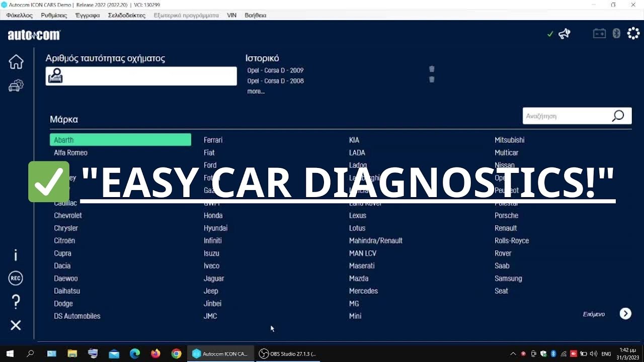The width and height of the screenshot is (644, 362).
Task: Open the VIN menu
Action: pos(231,15)
